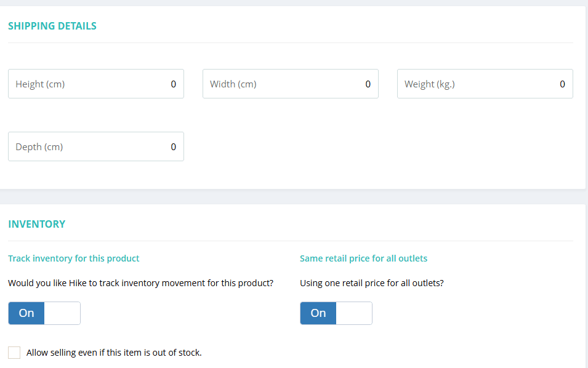Click the SHIPPING DETAILS section heading
The image size is (588, 368).
point(52,26)
